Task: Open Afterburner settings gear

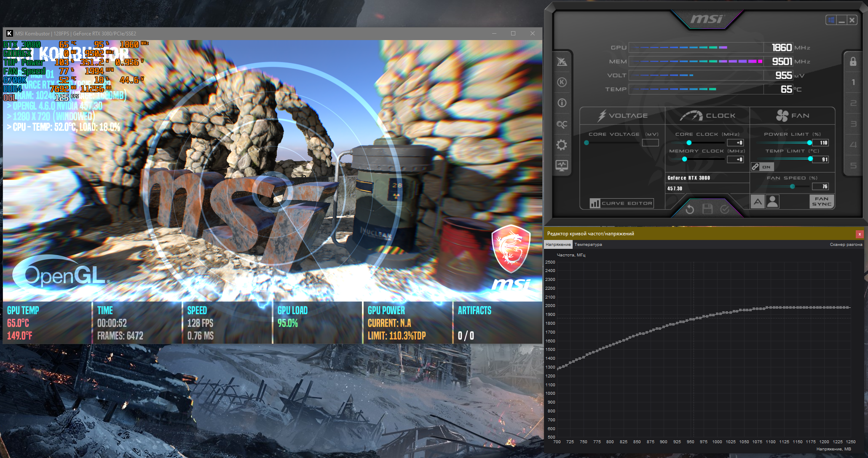Action: pos(562,145)
